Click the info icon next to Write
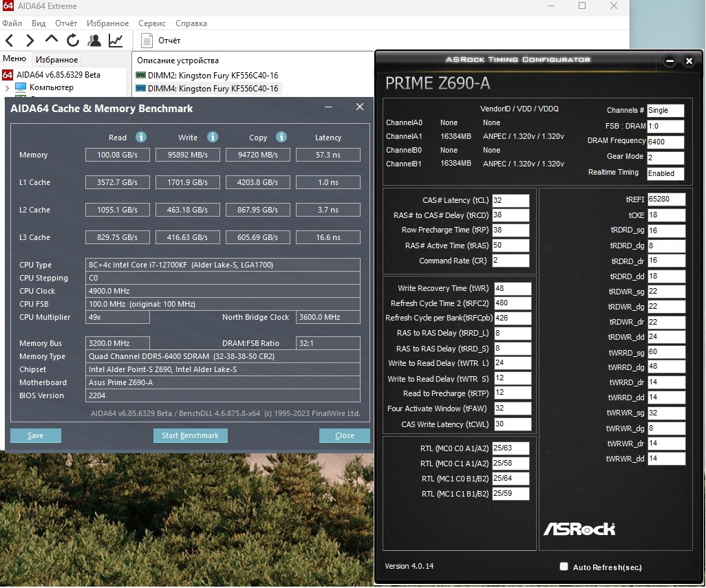The width and height of the screenshot is (706, 588). coord(213,137)
